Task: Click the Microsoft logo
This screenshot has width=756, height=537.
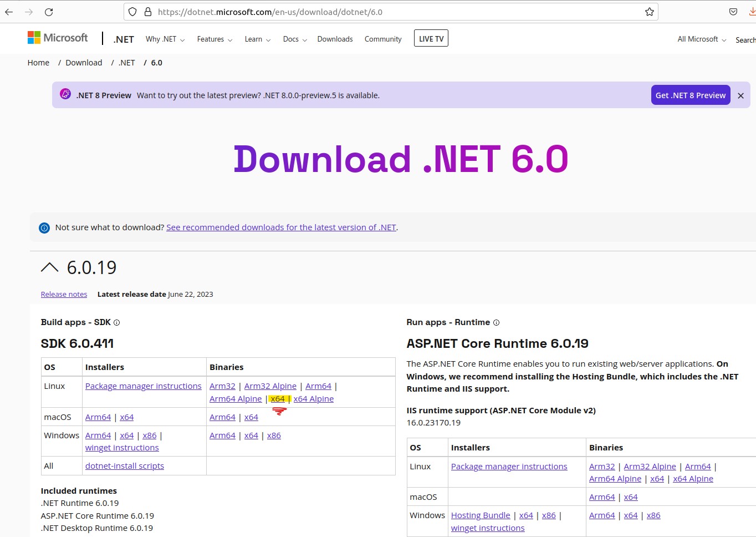Action: (58, 38)
